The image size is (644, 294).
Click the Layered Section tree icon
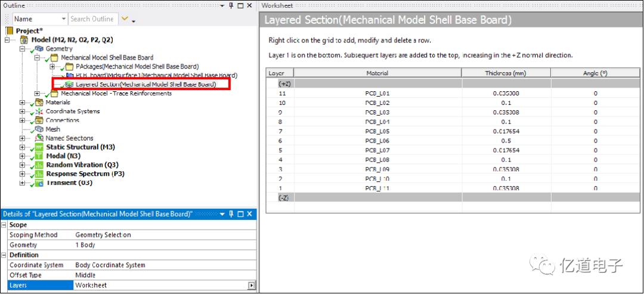click(70, 85)
